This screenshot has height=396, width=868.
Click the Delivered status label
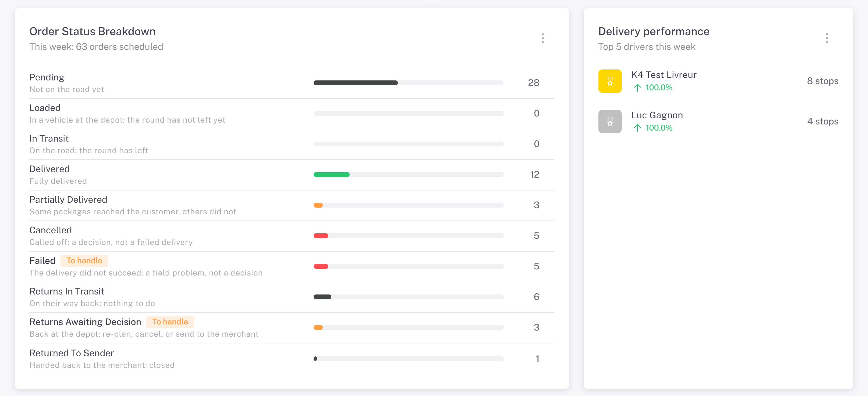50,169
